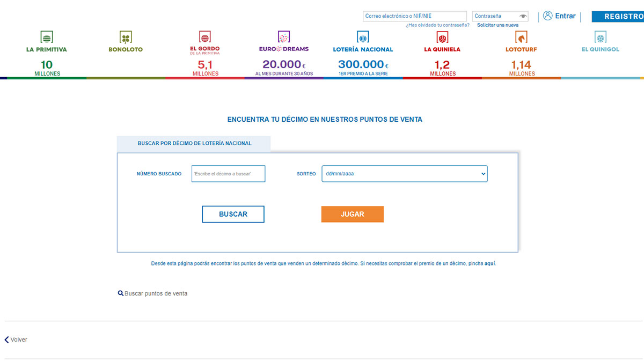Focus the email or NIF/NIE field

coord(414,17)
